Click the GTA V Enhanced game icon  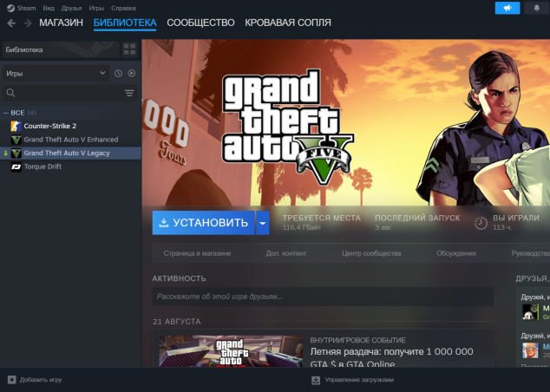tap(16, 140)
